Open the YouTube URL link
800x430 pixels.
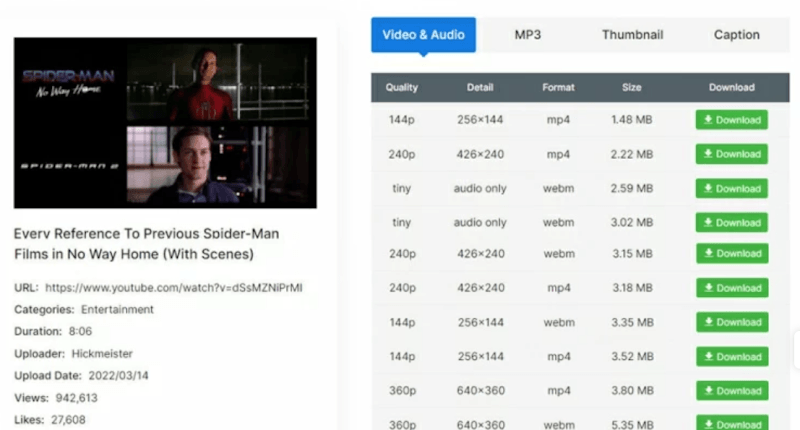pyautogui.click(x=174, y=288)
